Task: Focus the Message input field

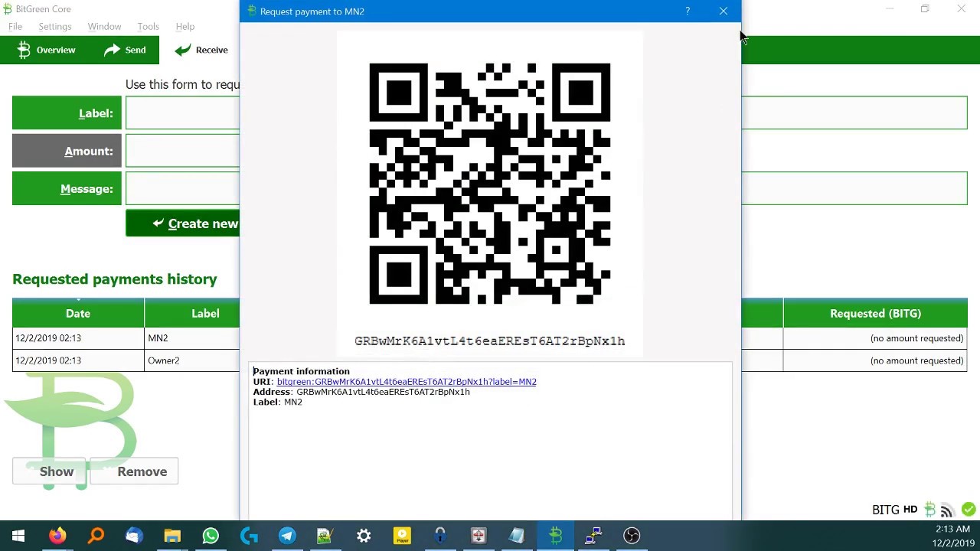Action: [x=183, y=189]
